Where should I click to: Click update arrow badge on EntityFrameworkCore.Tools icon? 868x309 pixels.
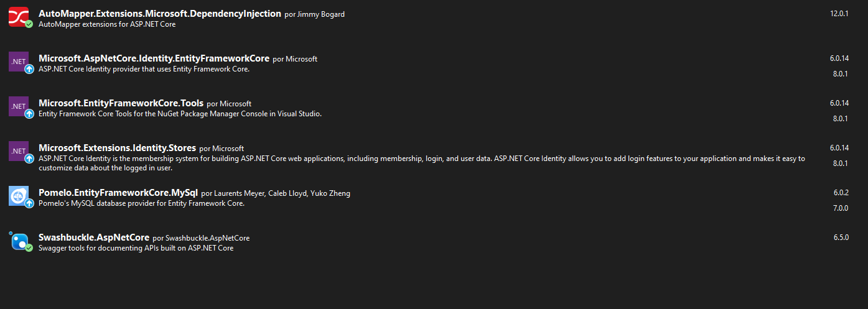point(29,114)
